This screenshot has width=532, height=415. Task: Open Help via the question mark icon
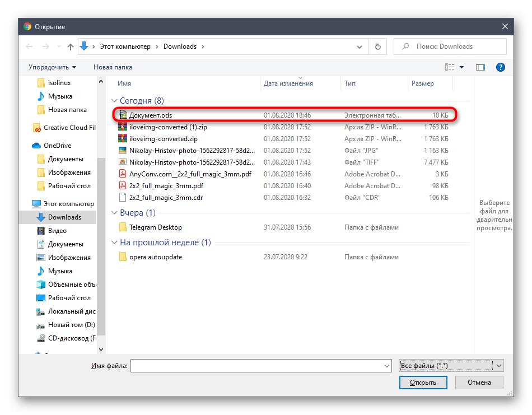point(500,67)
